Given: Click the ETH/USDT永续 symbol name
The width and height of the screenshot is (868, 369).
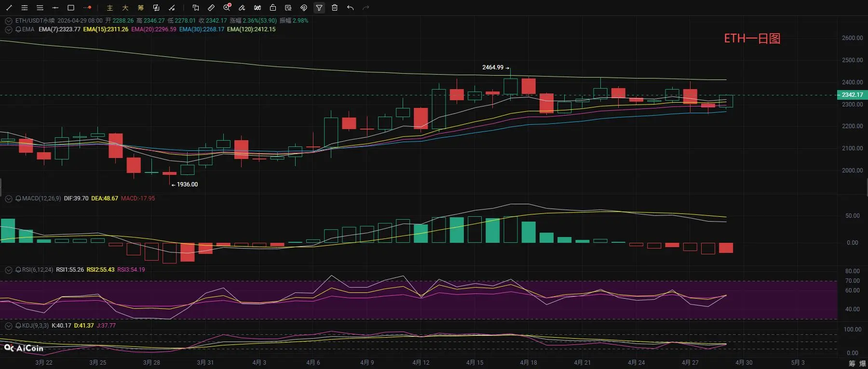Looking at the screenshot, I should (x=35, y=21).
